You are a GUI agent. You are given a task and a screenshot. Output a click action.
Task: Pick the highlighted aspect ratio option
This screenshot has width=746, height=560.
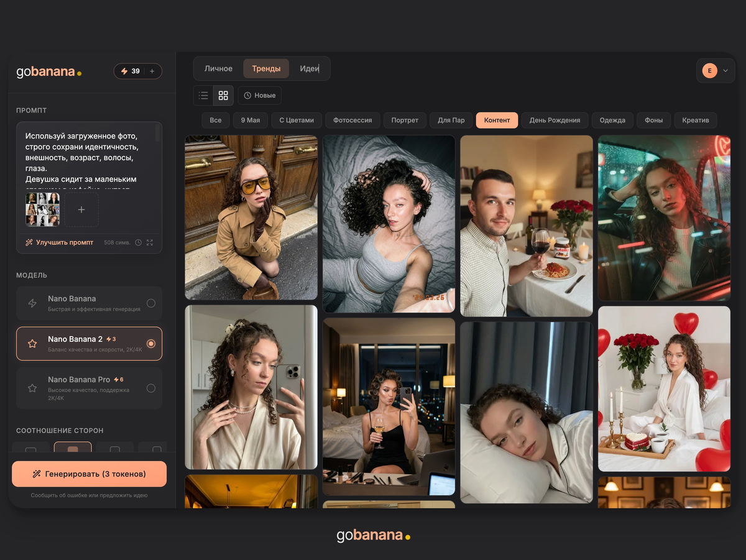[73, 448]
